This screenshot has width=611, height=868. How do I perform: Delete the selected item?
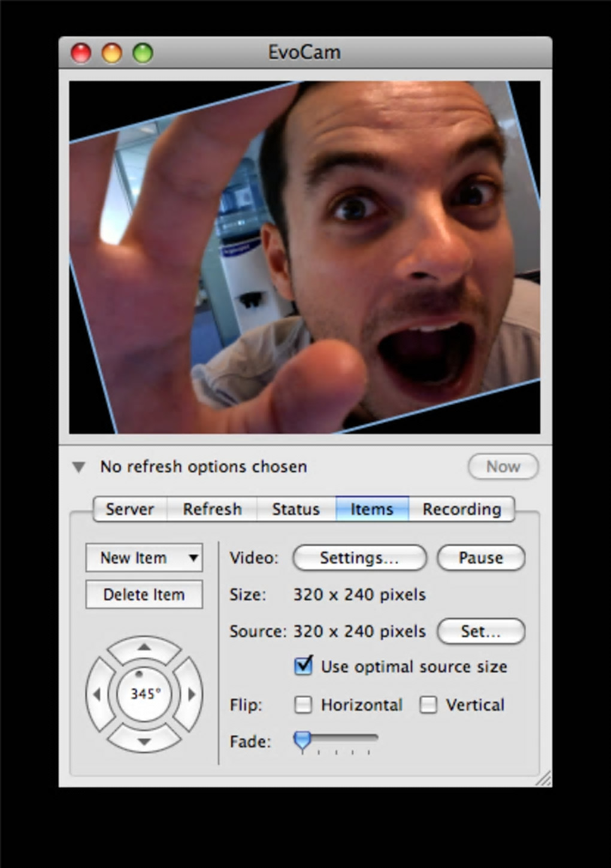(144, 594)
